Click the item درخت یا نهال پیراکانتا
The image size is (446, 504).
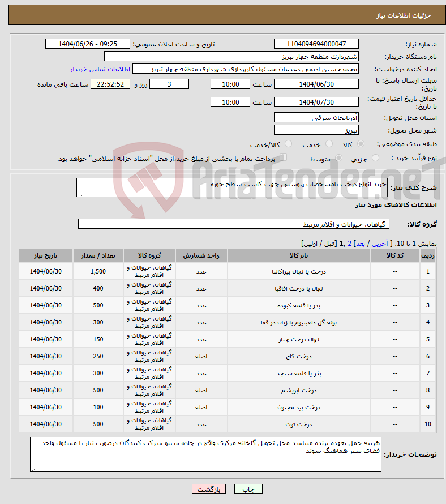coord(299,272)
